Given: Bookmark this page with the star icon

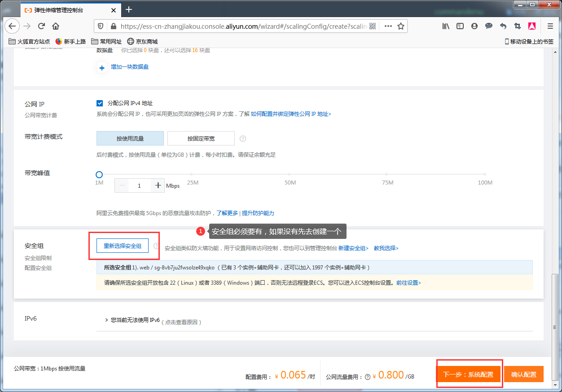Looking at the screenshot, I should click(x=401, y=26).
